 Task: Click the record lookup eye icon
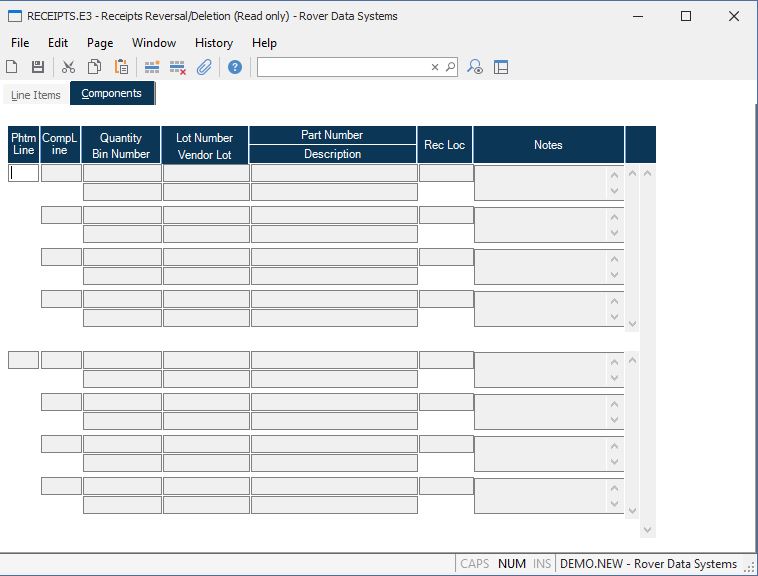(x=476, y=67)
